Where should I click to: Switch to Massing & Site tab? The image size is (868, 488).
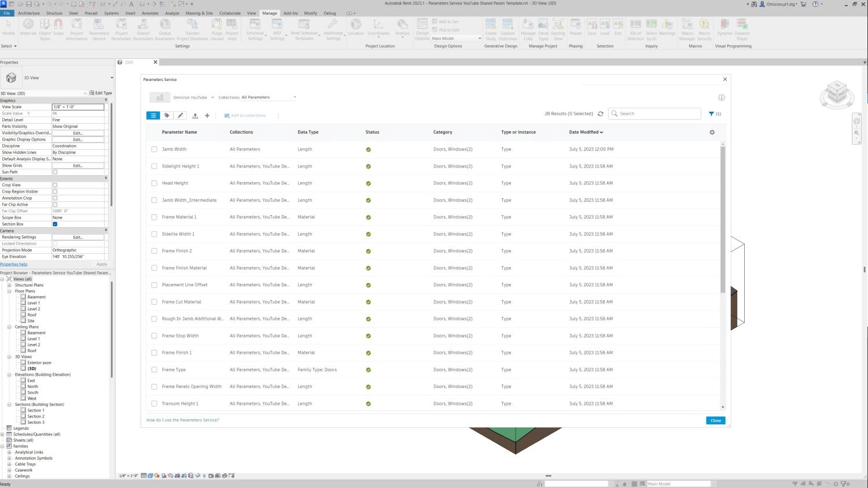(x=199, y=13)
